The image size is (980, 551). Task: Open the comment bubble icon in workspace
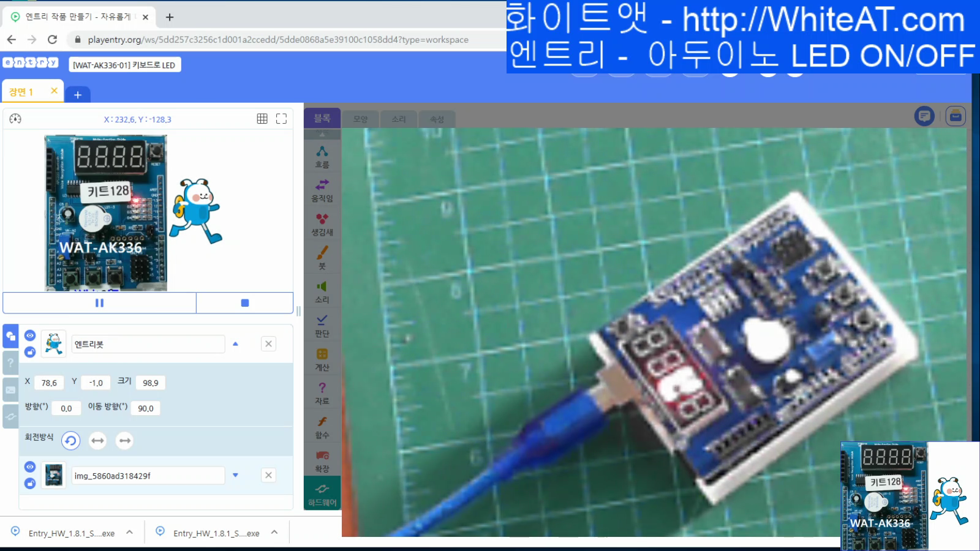pyautogui.click(x=924, y=116)
